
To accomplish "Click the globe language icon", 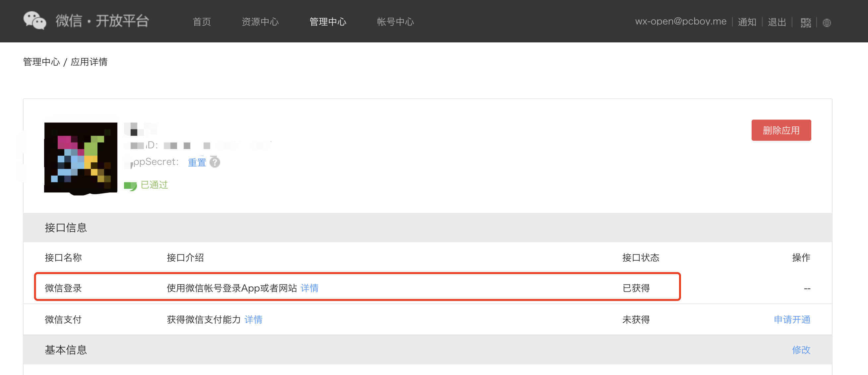I will [x=827, y=23].
